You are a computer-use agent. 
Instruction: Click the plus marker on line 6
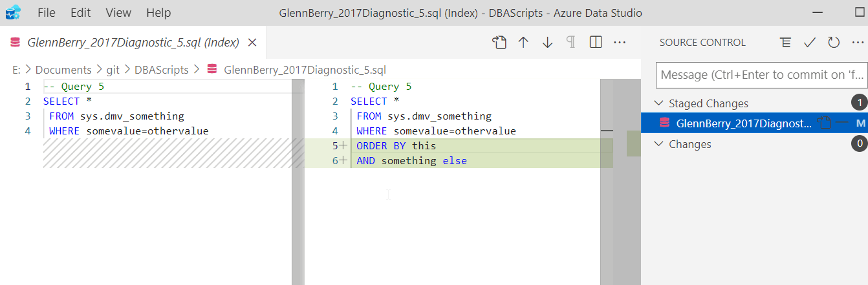pyautogui.click(x=343, y=161)
